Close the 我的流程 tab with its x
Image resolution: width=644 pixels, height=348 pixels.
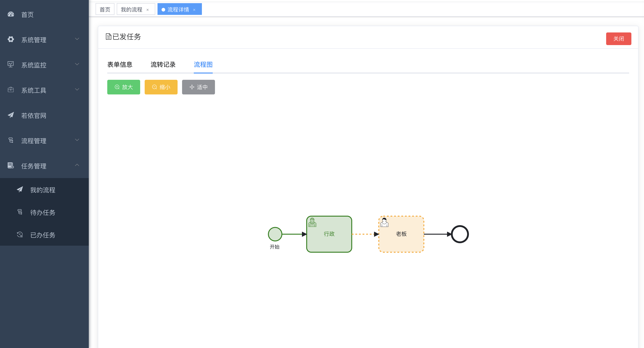coord(148,10)
